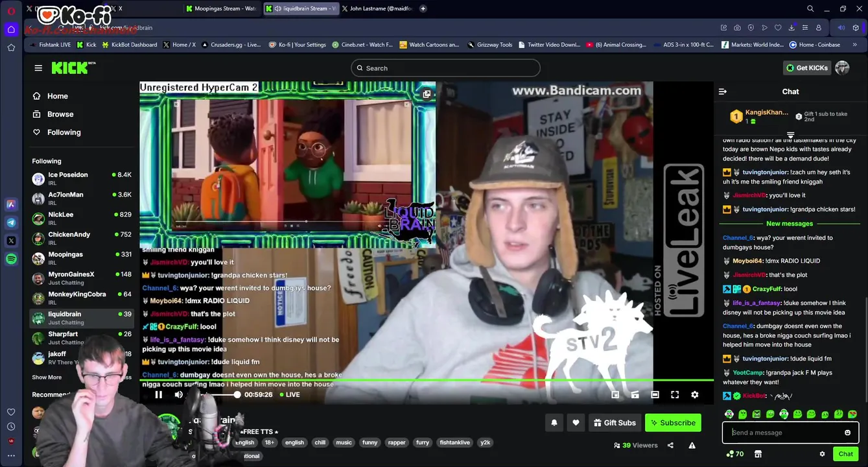868x467 pixels.
Task: Select liquidbrain in the Following list
Action: click(x=82, y=318)
